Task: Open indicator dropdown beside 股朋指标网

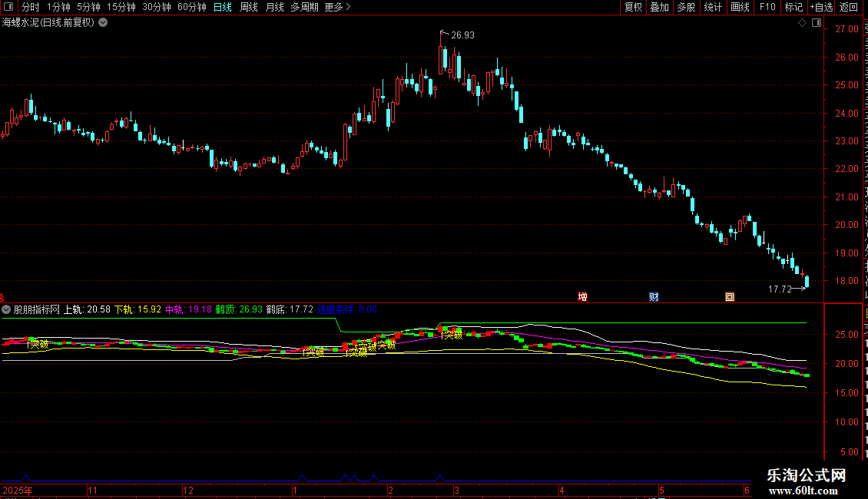Action: coord(6,310)
